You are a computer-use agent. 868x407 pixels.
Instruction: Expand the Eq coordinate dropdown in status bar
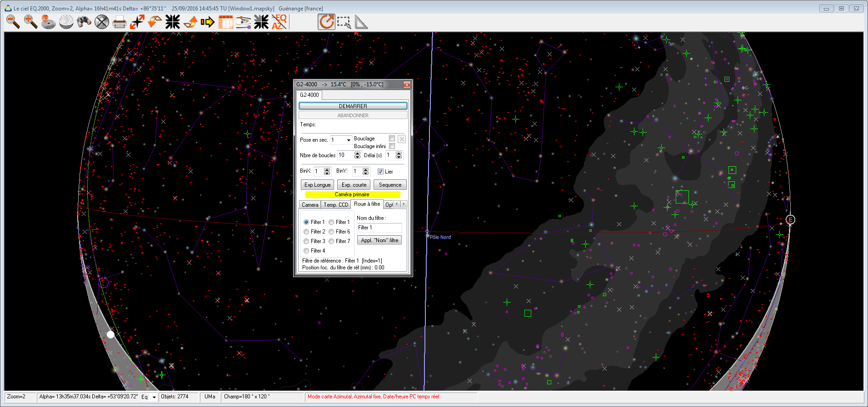point(154,397)
